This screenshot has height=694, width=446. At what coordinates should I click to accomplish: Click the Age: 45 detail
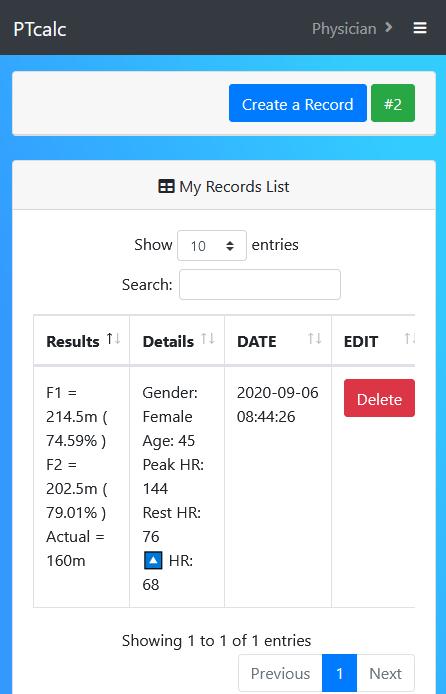(169, 440)
